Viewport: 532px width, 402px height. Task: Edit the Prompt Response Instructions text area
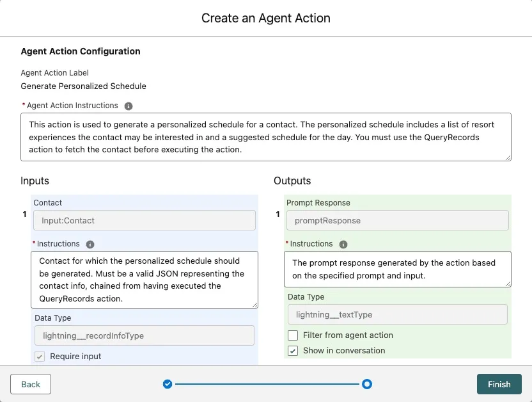tap(397, 269)
